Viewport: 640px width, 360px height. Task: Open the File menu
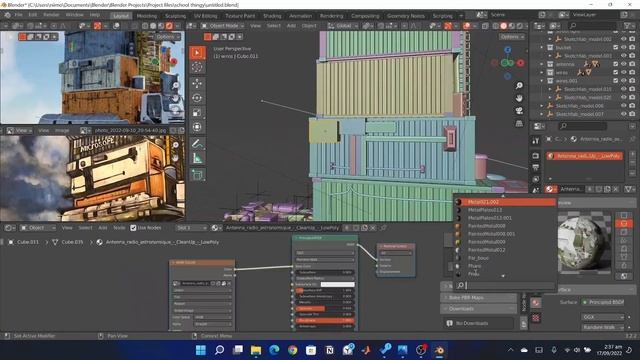(x=18, y=15)
